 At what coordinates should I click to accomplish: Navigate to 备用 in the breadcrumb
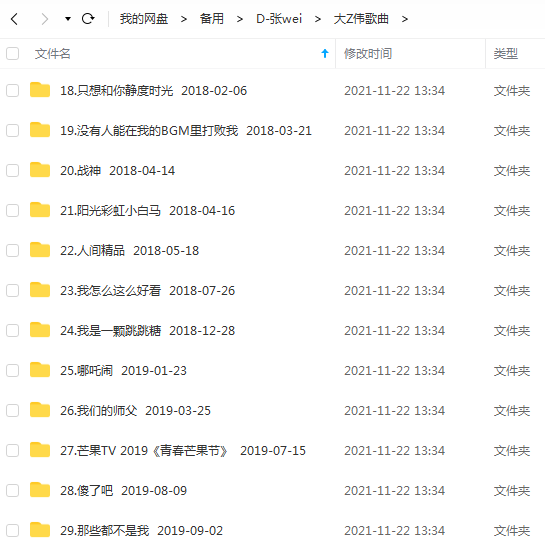[x=212, y=19]
